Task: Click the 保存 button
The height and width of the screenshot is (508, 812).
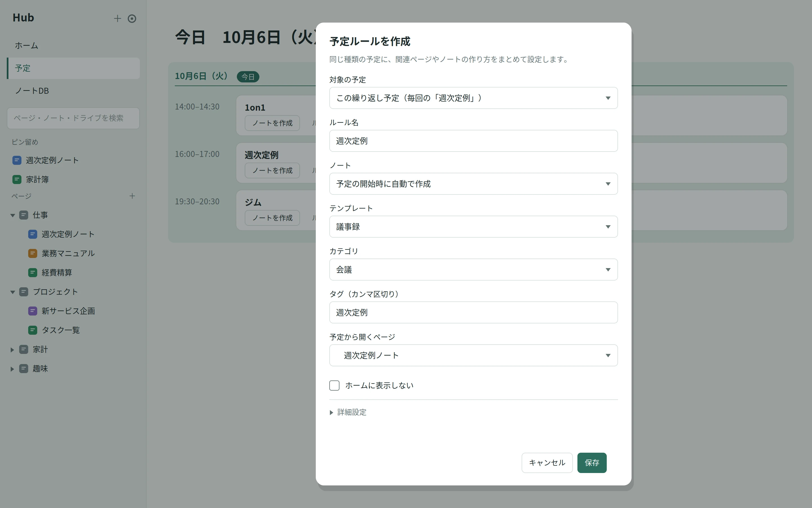Action: coord(592,463)
